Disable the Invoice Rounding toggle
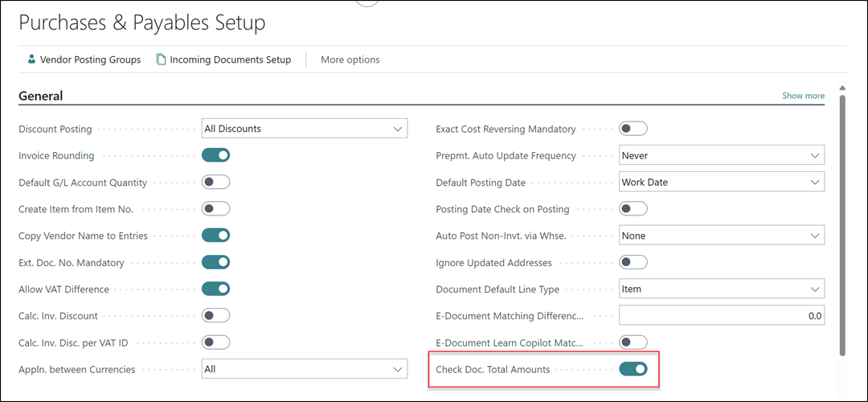This screenshot has height=402, width=868. 215,155
